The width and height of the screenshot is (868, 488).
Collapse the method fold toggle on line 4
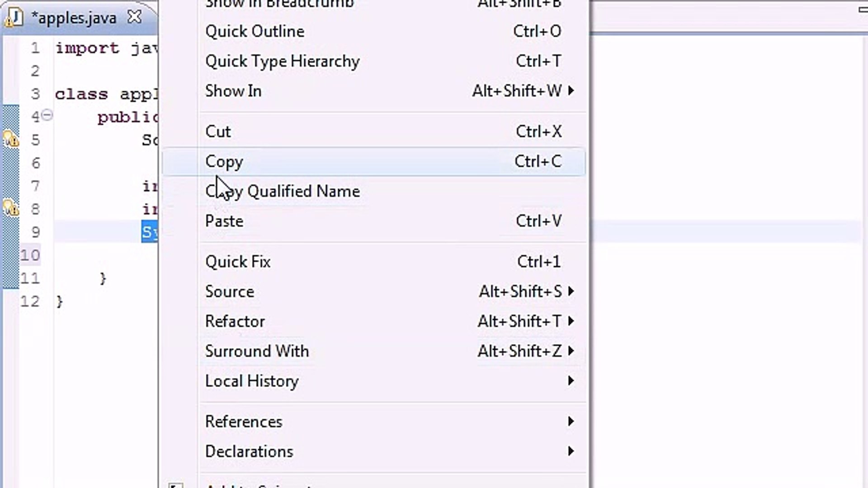(47, 116)
